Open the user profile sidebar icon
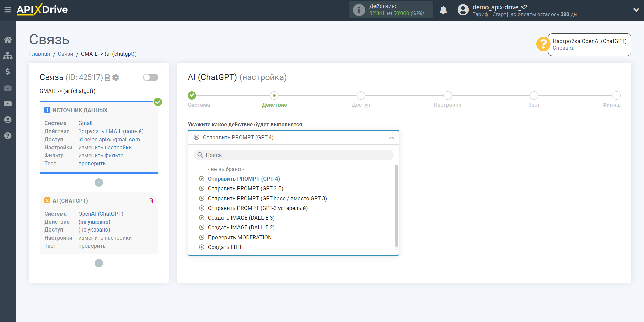Image resolution: width=644 pixels, height=322 pixels. pos(8,120)
